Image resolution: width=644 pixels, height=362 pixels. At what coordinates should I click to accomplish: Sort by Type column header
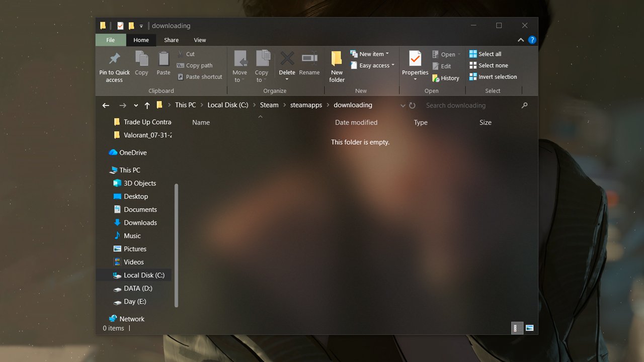pyautogui.click(x=421, y=122)
